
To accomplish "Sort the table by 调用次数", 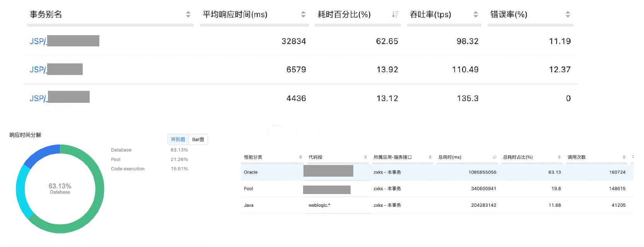I will coord(624,157).
